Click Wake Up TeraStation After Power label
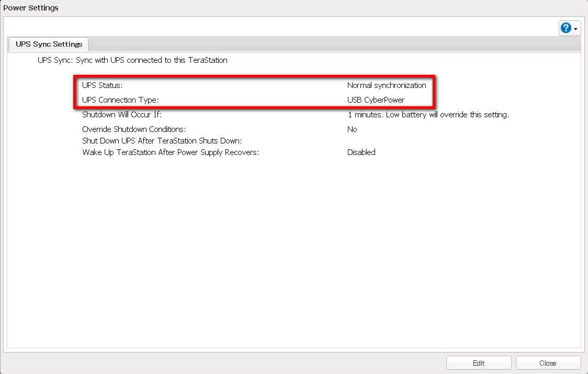Screen dimensions: 588x374 [x=171, y=152]
